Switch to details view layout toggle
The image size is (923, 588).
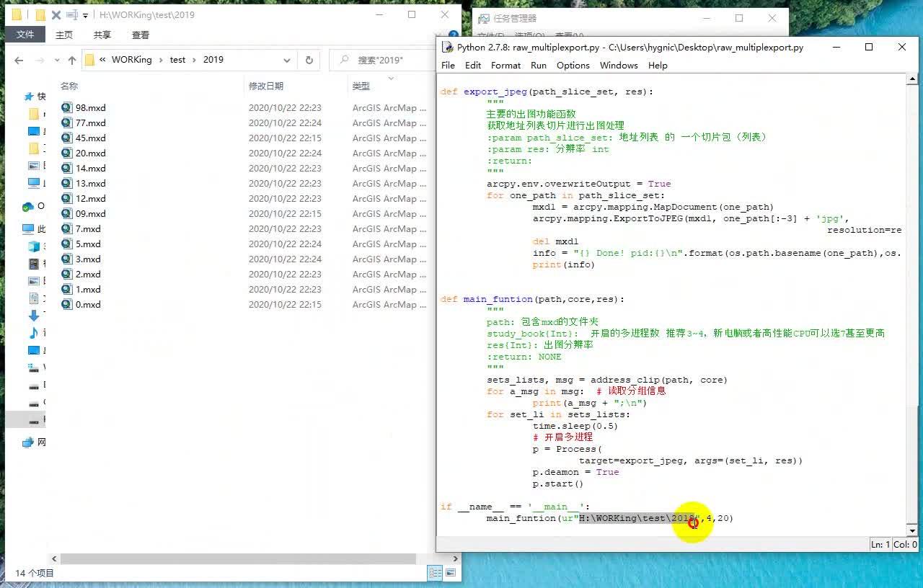pyautogui.click(x=435, y=573)
